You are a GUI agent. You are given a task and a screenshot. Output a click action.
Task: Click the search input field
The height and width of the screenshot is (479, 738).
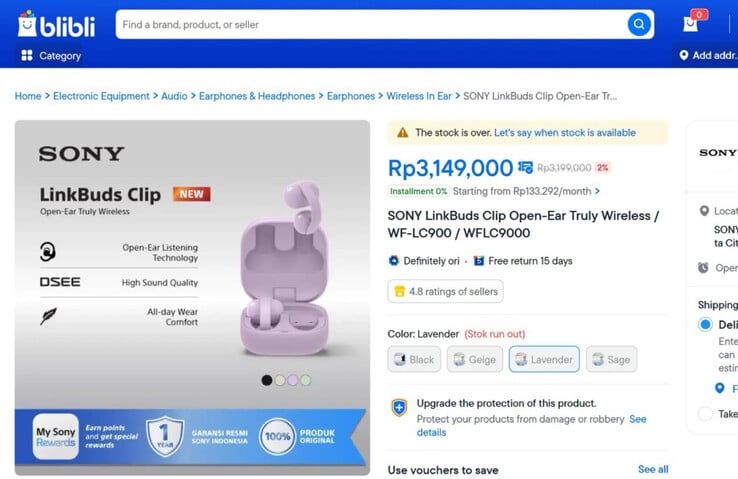[x=370, y=24]
